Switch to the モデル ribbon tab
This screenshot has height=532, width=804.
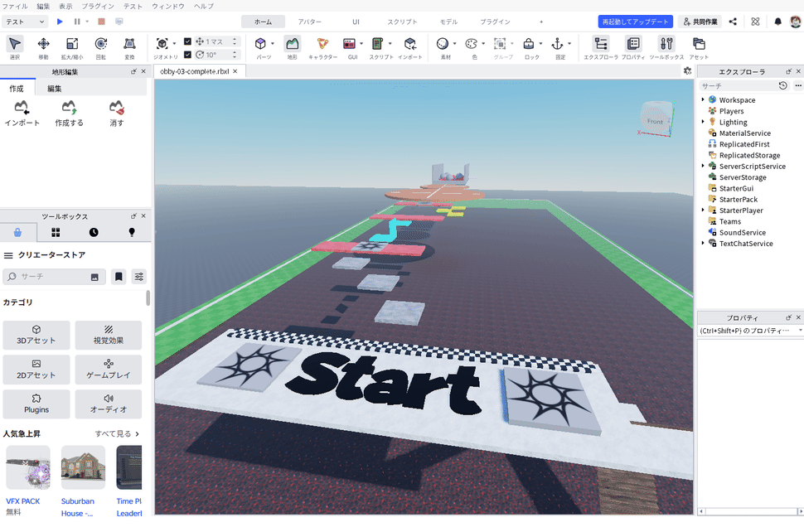pos(448,22)
